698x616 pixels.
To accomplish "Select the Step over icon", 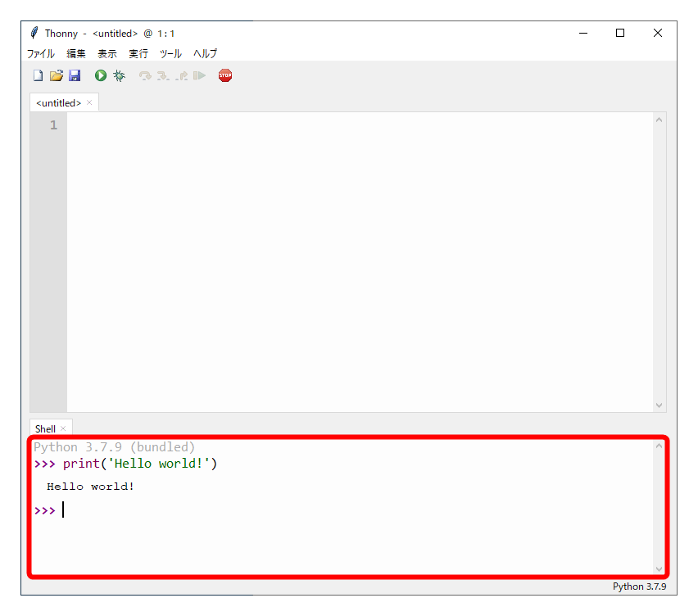I will [x=145, y=75].
